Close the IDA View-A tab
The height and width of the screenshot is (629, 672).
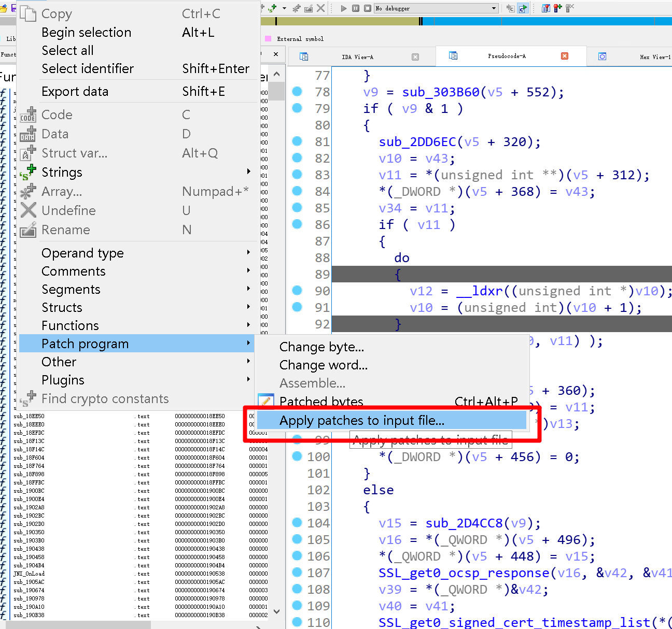pyautogui.click(x=415, y=57)
